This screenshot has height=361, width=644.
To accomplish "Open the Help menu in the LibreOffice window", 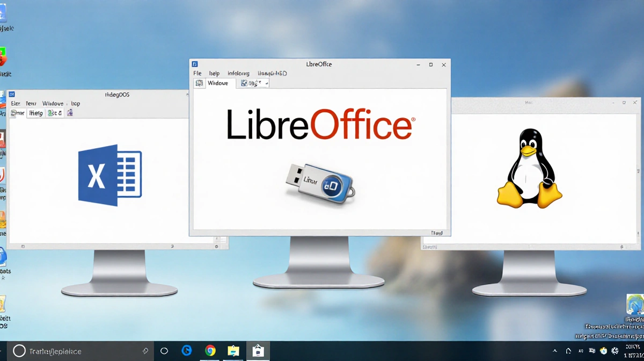I will point(214,73).
